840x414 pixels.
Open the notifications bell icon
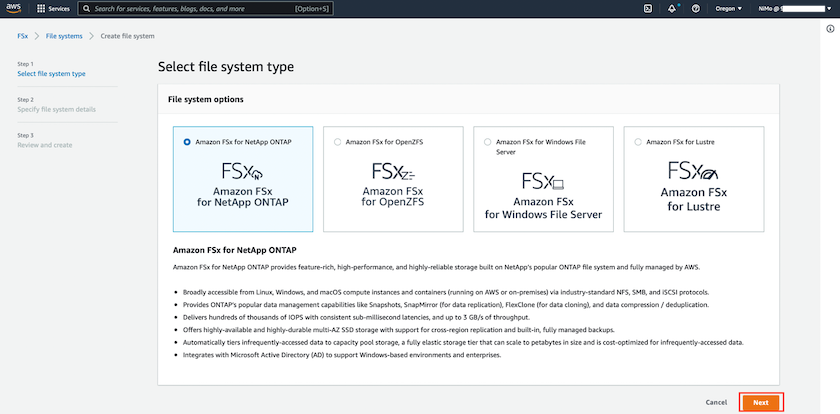(673, 8)
